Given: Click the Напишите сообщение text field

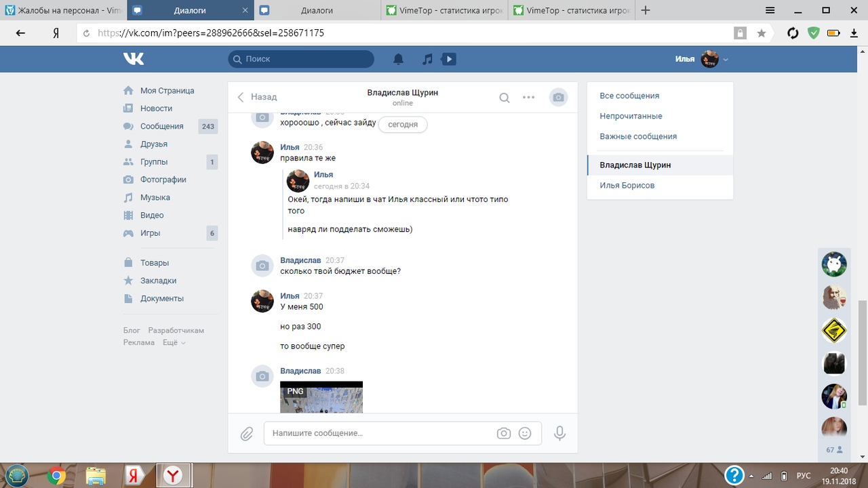Looking at the screenshot, I should point(380,433).
